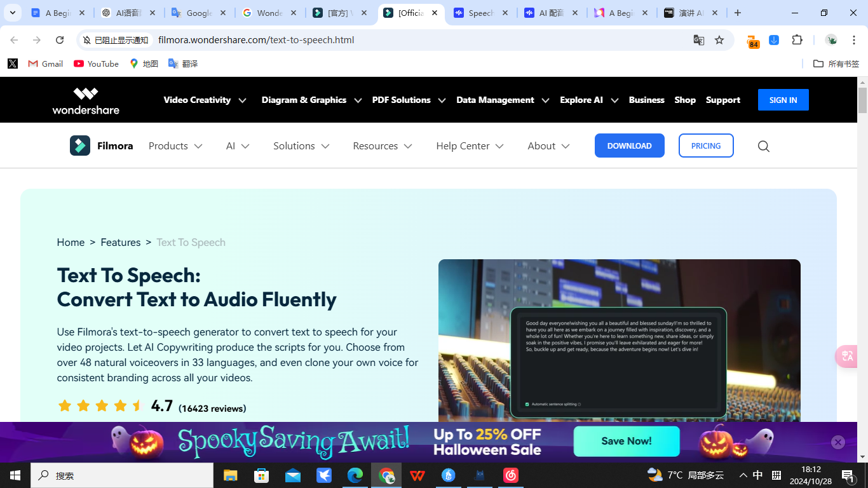Open the tab search dropdown arrow in Chrome
The image size is (868, 488).
(12, 13)
